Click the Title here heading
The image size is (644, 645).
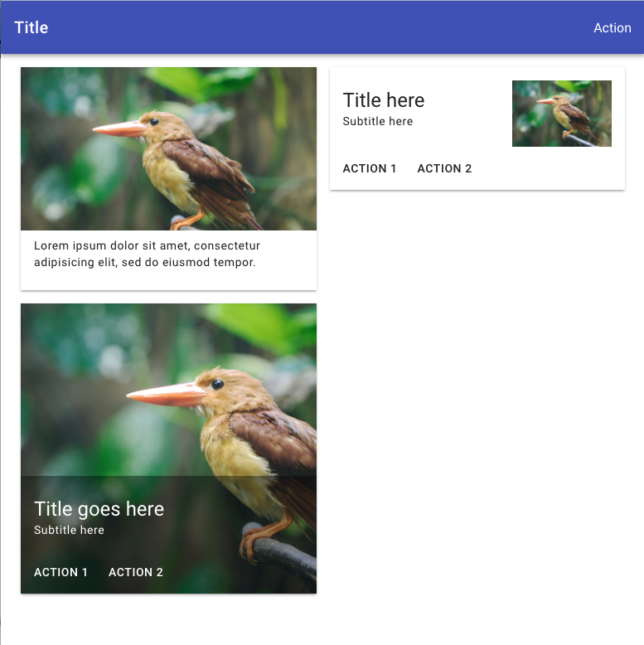pos(383,100)
